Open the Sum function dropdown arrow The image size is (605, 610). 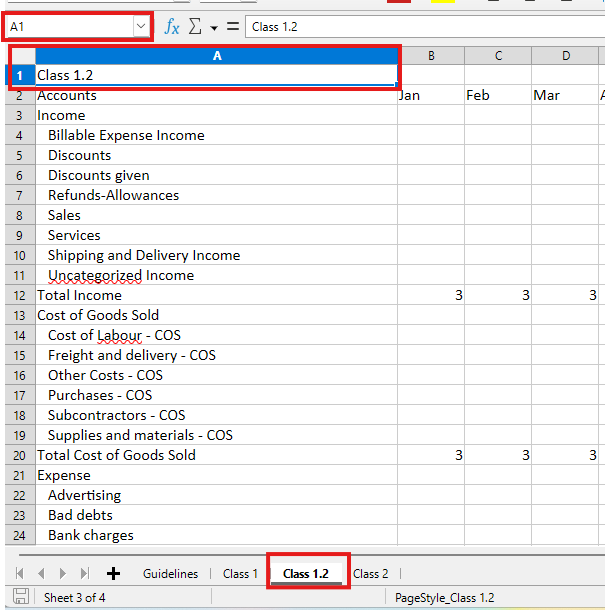[213, 28]
